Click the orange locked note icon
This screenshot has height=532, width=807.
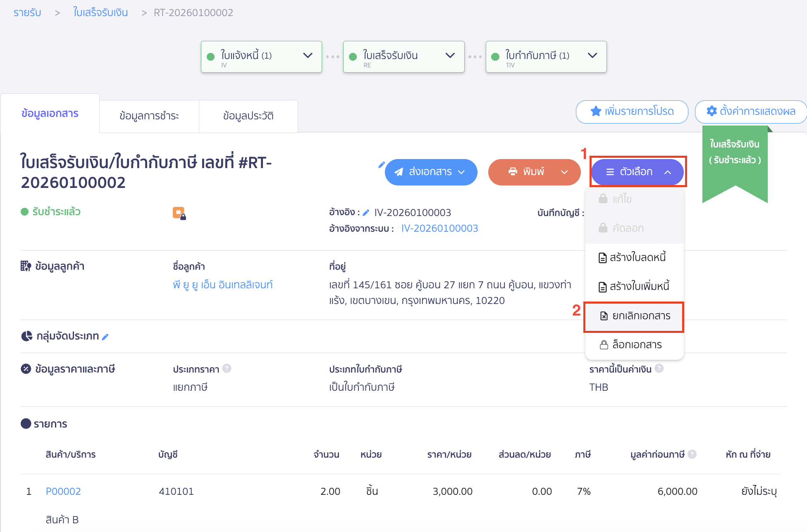click(179, 213)
